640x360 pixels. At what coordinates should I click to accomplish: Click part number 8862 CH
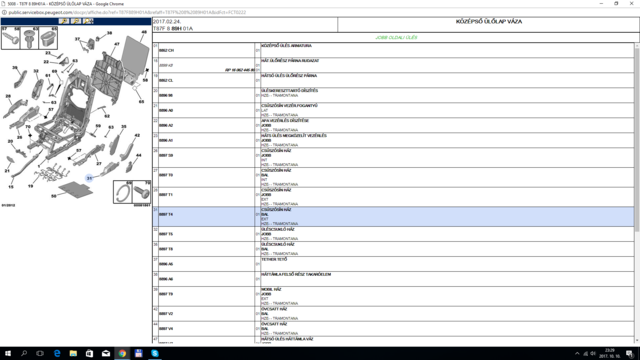pos(166,50)
